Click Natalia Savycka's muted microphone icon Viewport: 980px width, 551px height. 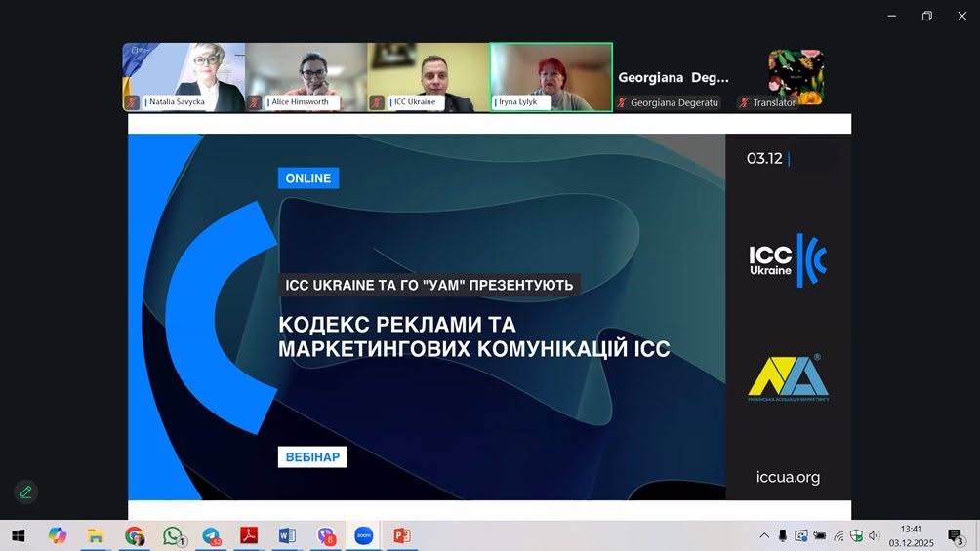tap(132, 101)
